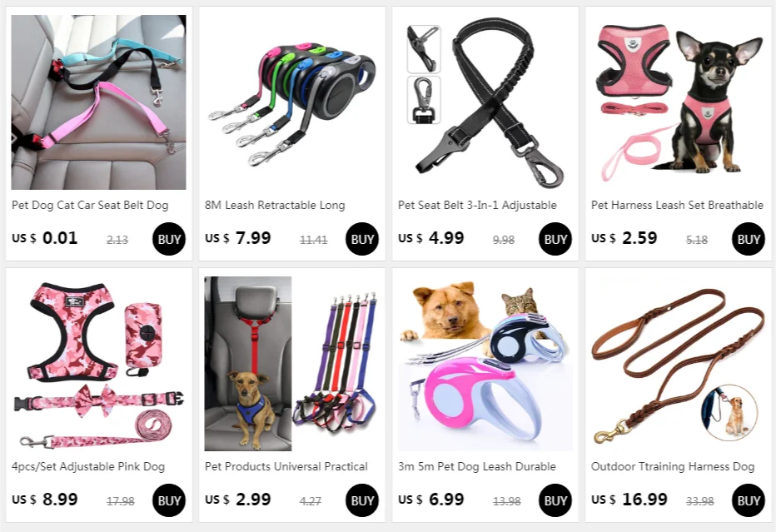776x532 pixels.
Task: Click BUY for 8M Leash Retractable Long
Action: click(361, 239)
